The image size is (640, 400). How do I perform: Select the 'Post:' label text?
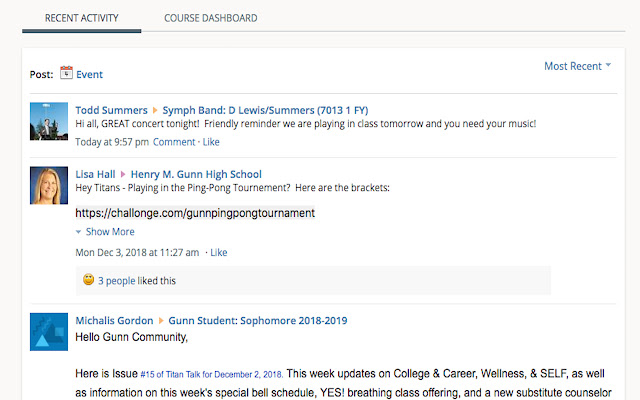click(42, 74)
